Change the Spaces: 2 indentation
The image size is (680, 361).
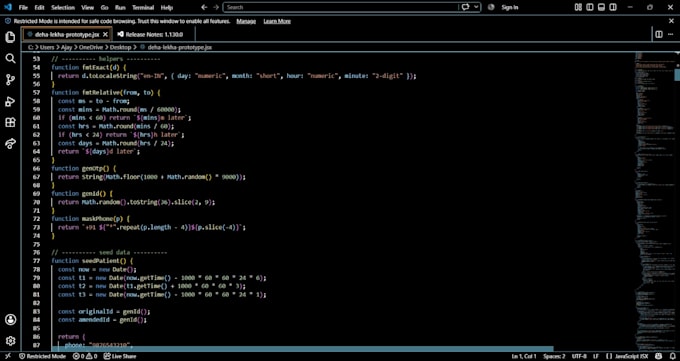[x=554, y=356]
